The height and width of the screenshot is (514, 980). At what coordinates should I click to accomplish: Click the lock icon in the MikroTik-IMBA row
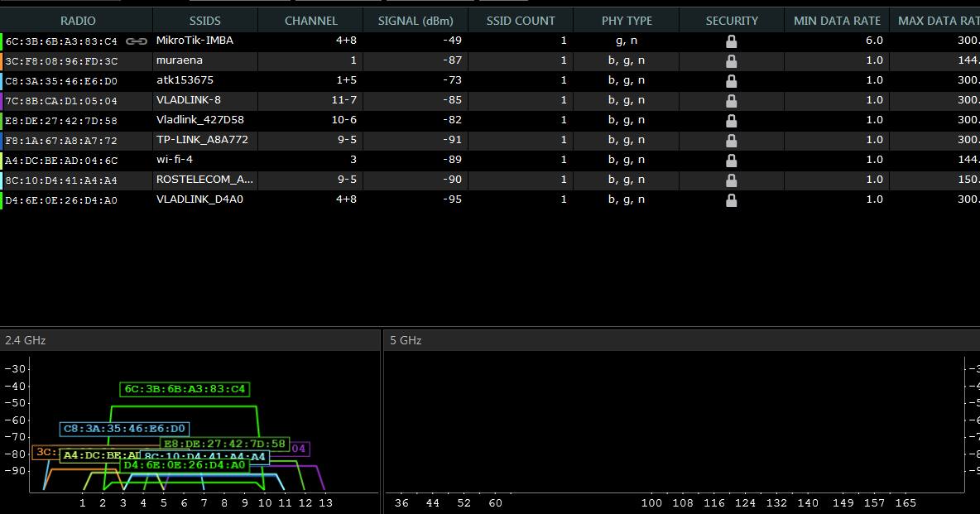tap(731, 41)
